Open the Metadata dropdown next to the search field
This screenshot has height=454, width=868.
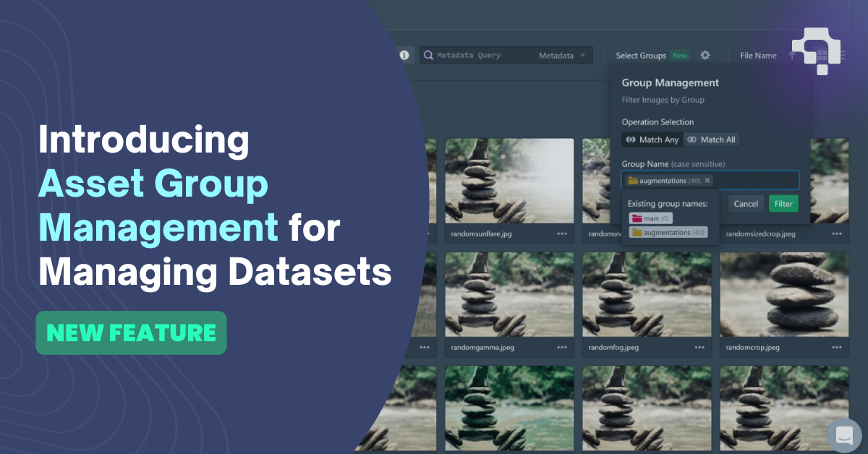[x=562, y=55]
